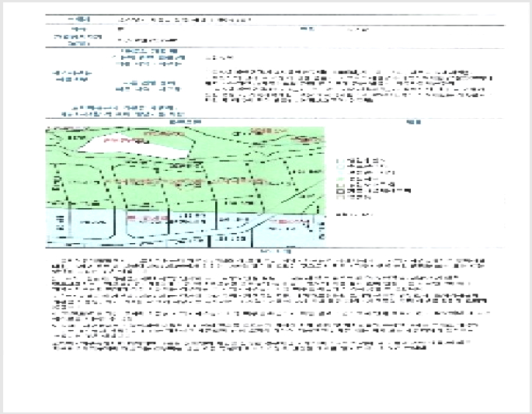The height and width of the screenshot is (414, 532).
Task: Click the blue label in the table's first row
Action: pos(79,19)
